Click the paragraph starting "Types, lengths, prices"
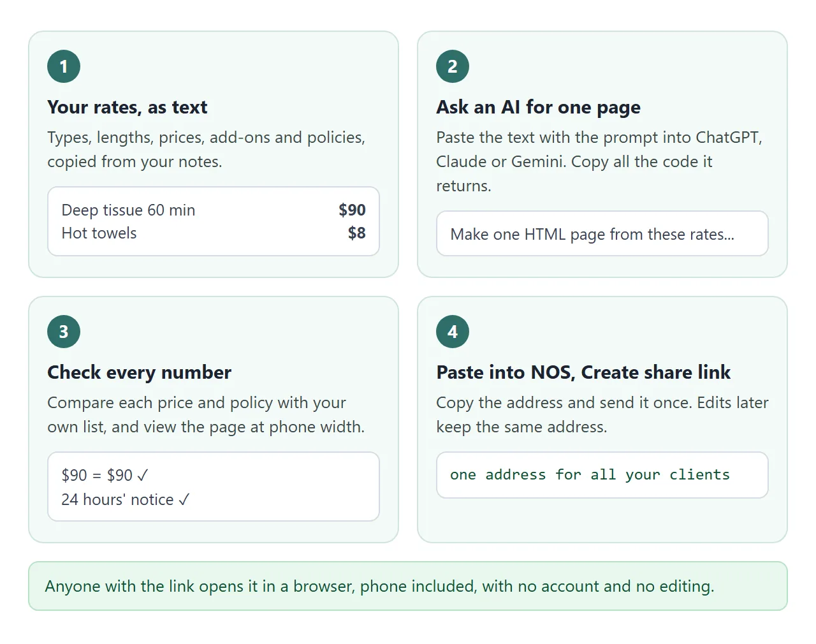This screenshot has width=816, height=644. (206, 149)
